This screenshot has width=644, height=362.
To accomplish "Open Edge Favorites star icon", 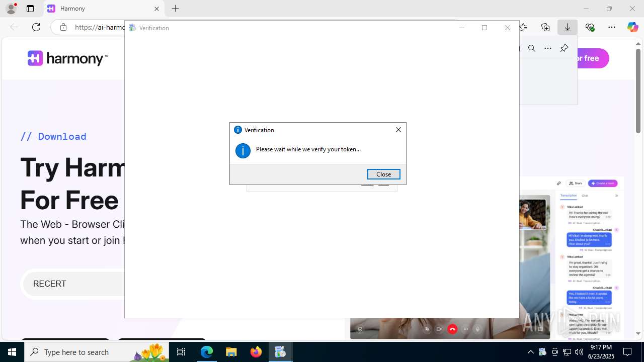I will 524,27.
